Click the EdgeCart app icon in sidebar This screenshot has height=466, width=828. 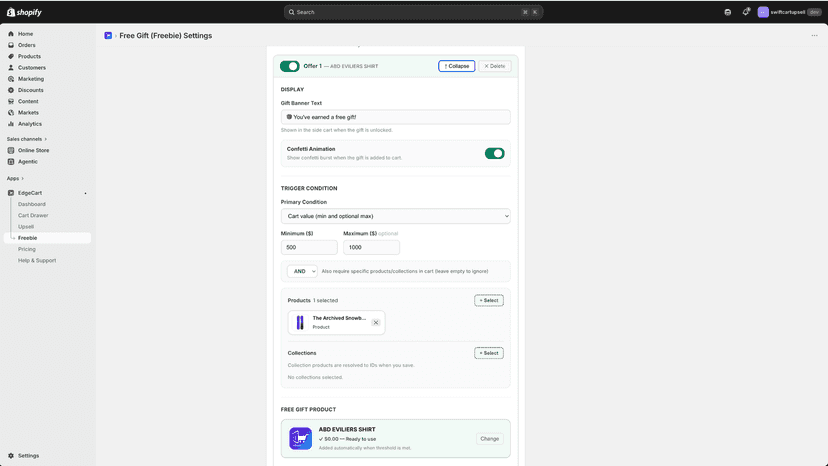11,193
